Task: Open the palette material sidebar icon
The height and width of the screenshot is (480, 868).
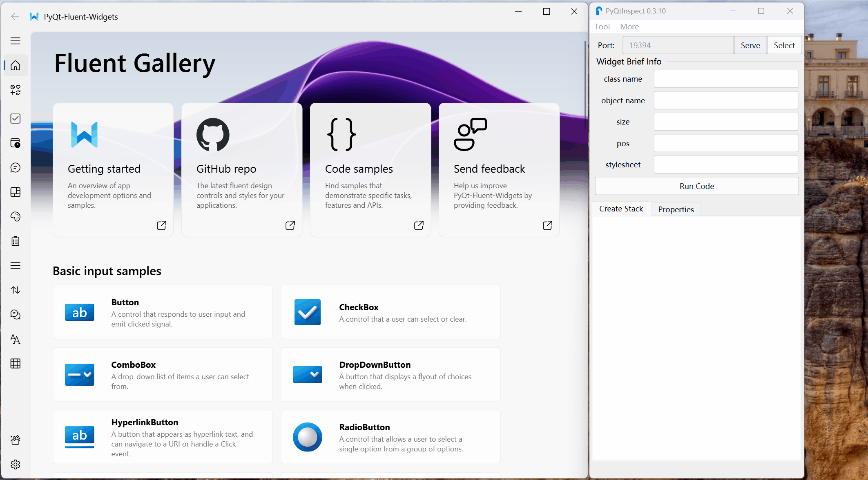Action: [16, 217]
